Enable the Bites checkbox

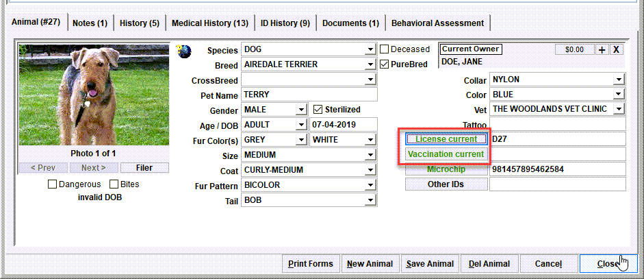(x=114, y=184)
